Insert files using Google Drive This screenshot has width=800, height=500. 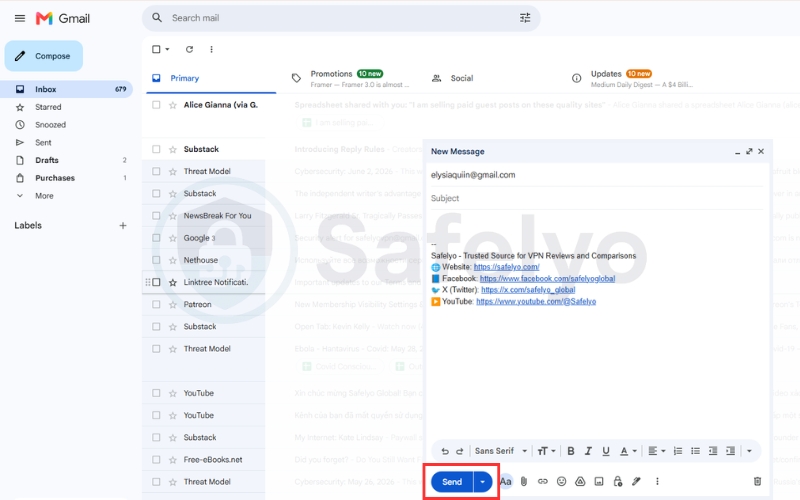580,482
